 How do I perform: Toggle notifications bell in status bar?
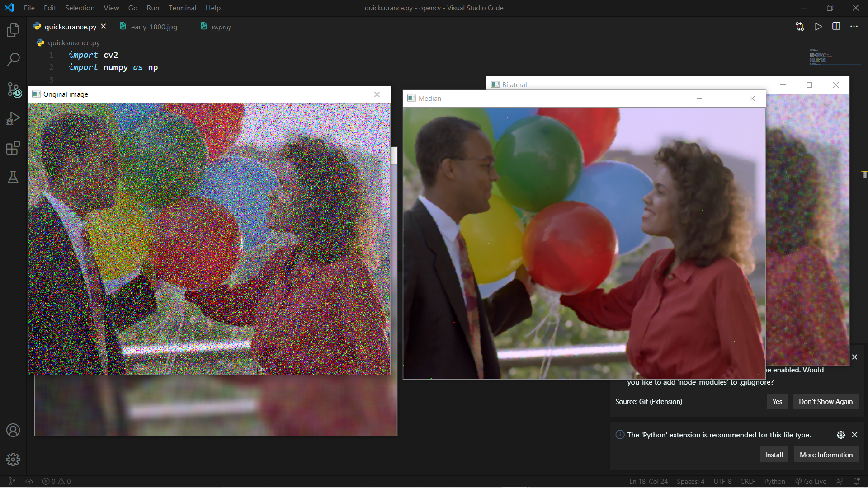[x=856, y=482]
